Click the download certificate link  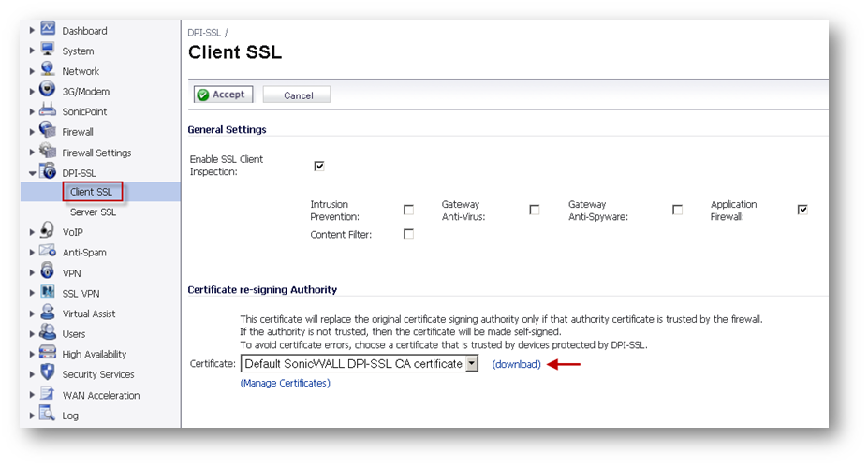pyautogui.click(x=516, y=364)
